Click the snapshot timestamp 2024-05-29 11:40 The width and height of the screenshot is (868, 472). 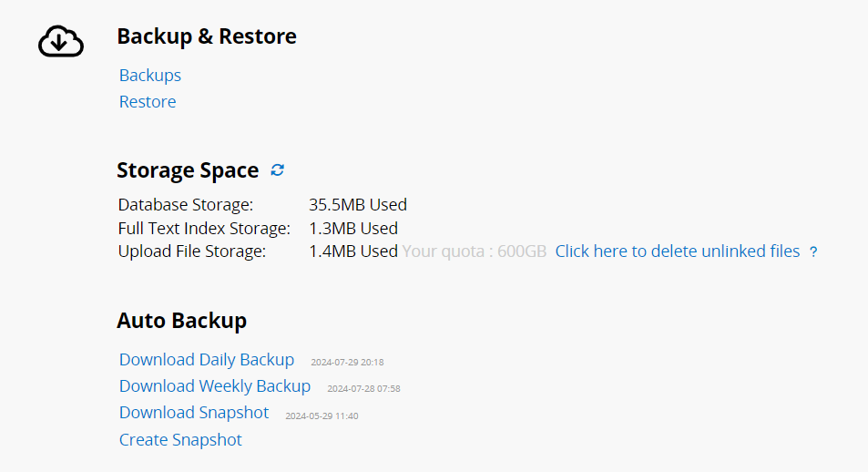322,416
